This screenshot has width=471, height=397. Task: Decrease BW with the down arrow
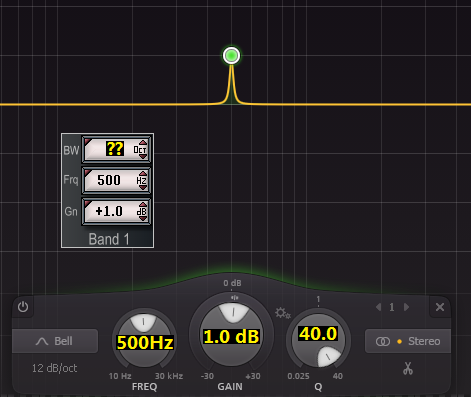(x=143, y=156)
